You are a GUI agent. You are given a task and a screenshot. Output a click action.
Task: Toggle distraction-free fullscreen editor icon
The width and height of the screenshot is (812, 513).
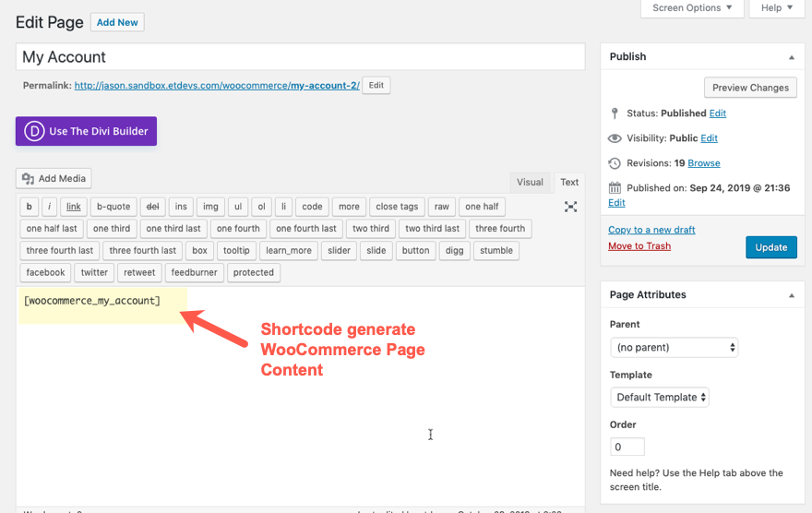(571, 207)
